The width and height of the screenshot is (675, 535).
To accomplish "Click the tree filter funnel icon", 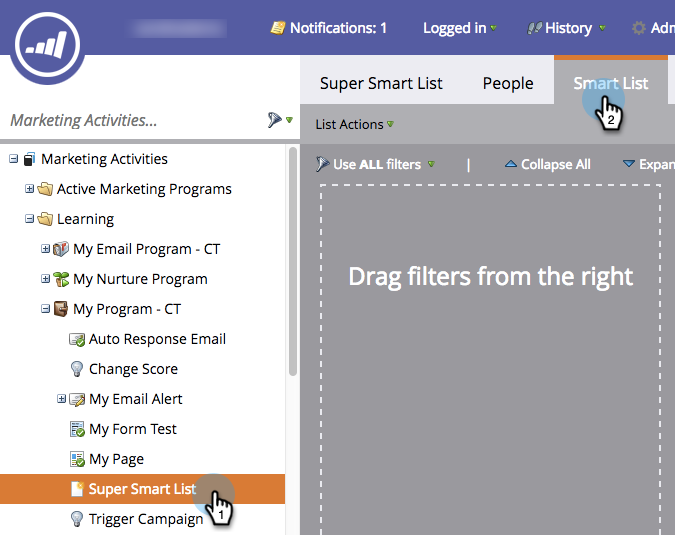I will (x=274, y=120).
